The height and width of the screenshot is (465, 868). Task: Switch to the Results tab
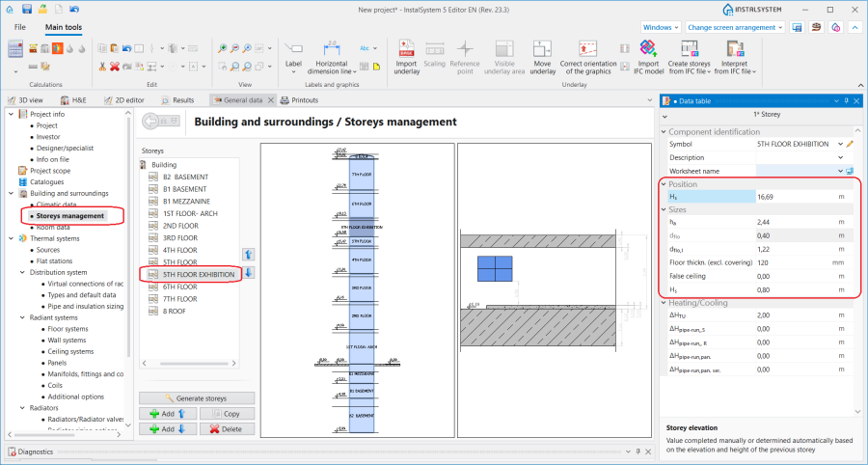coord(177,100)
